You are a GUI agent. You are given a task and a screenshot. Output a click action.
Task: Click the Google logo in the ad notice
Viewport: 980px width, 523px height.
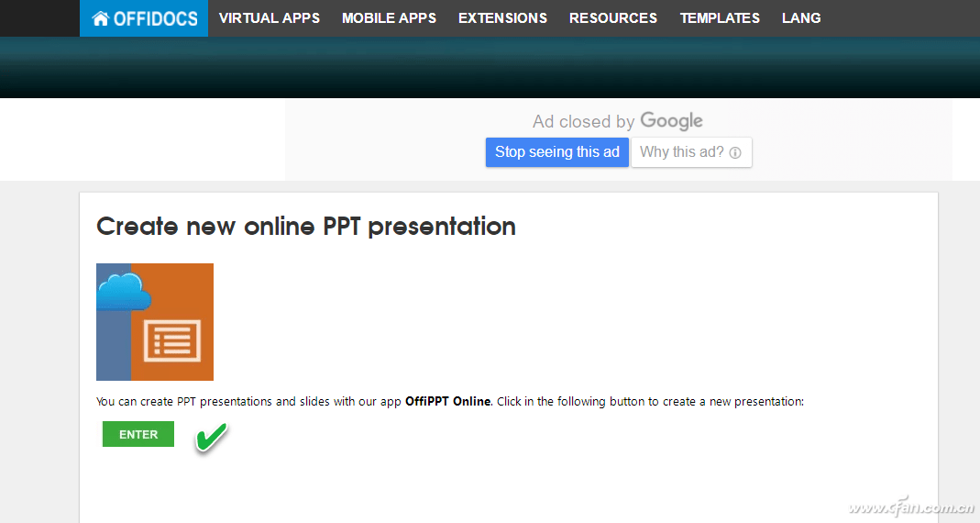tap(671, 121)
